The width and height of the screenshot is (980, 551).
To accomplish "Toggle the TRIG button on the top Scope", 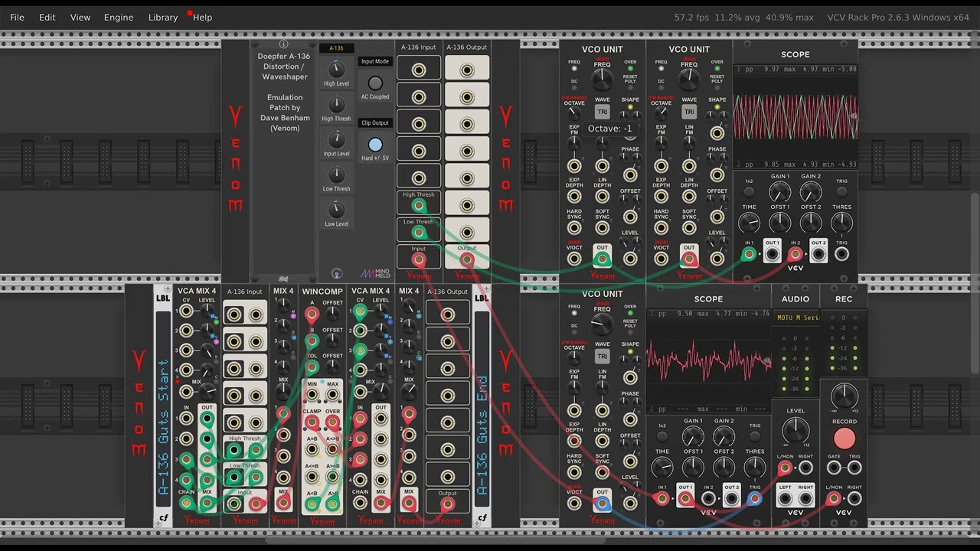I will (841, 191).
